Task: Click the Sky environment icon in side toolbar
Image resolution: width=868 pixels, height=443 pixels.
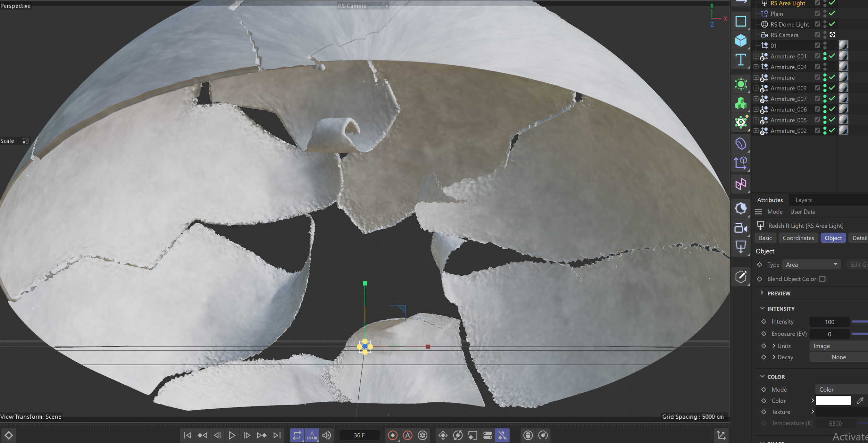Action: (x=741, y=208)
